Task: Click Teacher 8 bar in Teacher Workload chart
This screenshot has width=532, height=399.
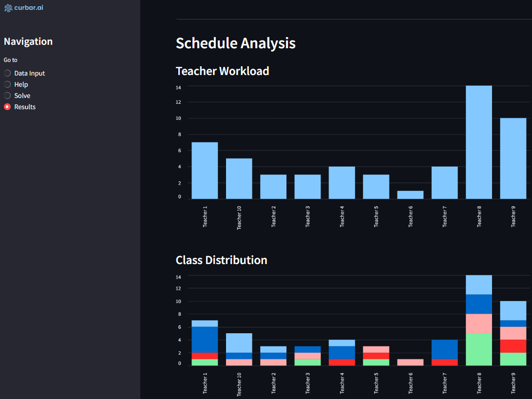Action: click(479, 142)
